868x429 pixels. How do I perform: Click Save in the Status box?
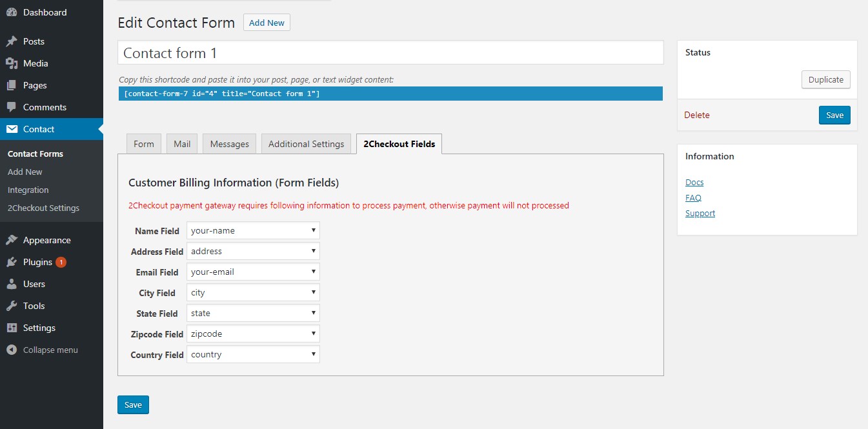tap(834, 115)
